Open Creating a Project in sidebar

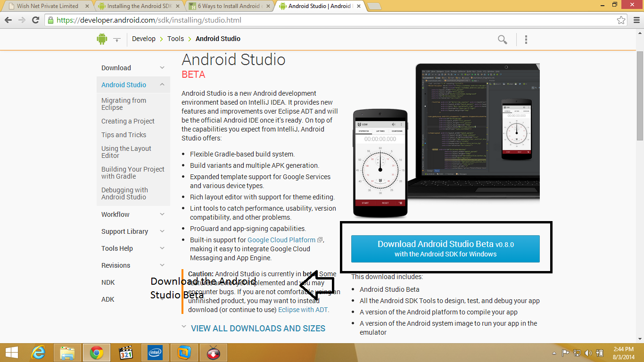click(128, 121)
